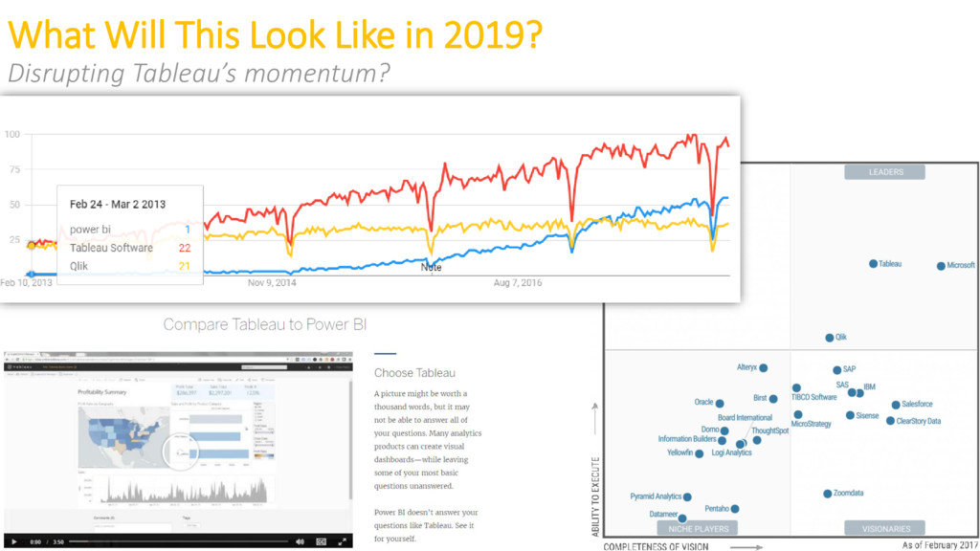
Task: Select the 'Choose Tableau' heading
Action: tap(414, 373)
